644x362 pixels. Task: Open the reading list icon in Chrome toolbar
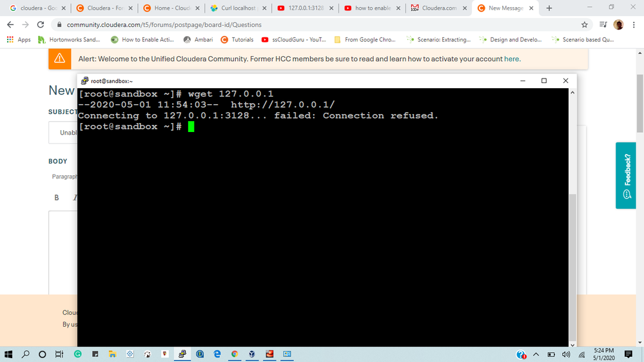point(603,24)
